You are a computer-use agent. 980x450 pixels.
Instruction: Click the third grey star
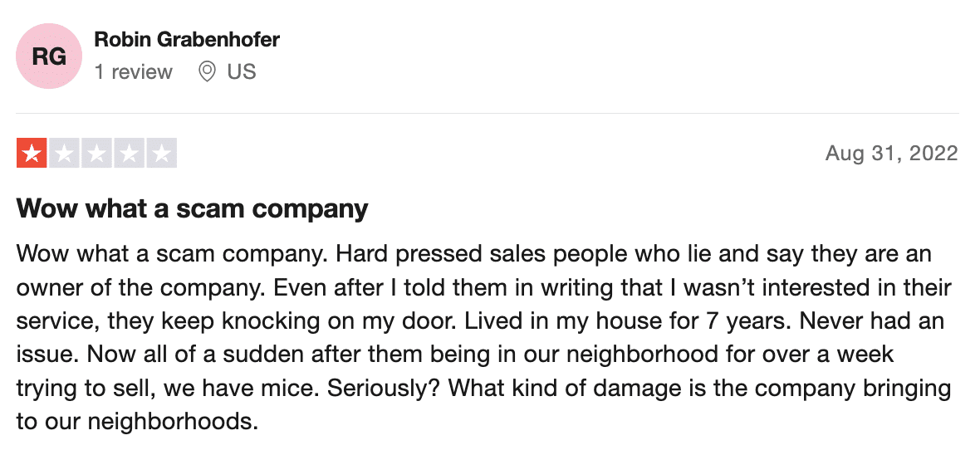96,153
